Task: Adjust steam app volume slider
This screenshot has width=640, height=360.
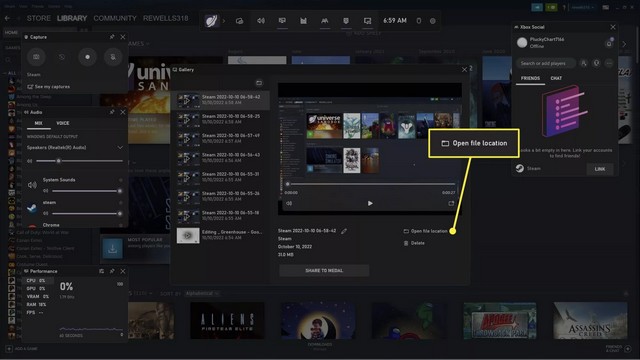Action: 86,213
